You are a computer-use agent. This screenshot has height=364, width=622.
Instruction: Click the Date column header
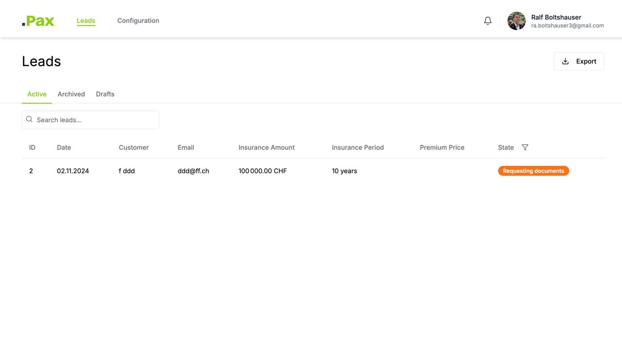tap(64, 147)
